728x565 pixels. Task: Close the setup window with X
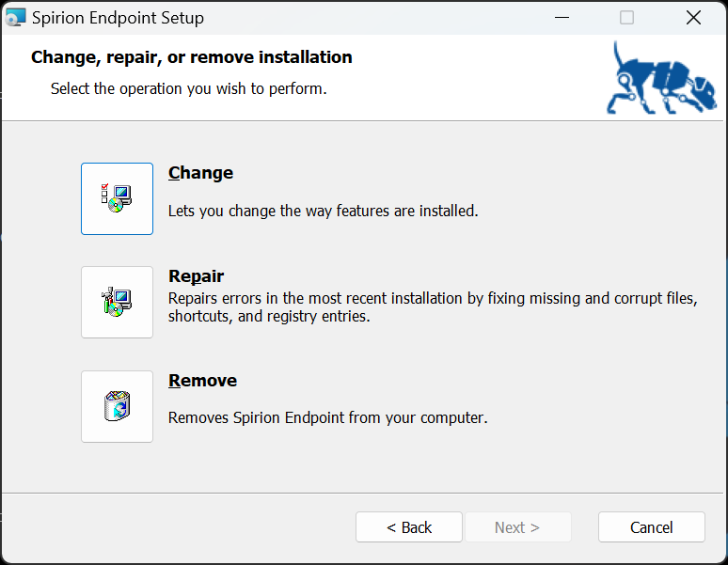coord(693,18)
